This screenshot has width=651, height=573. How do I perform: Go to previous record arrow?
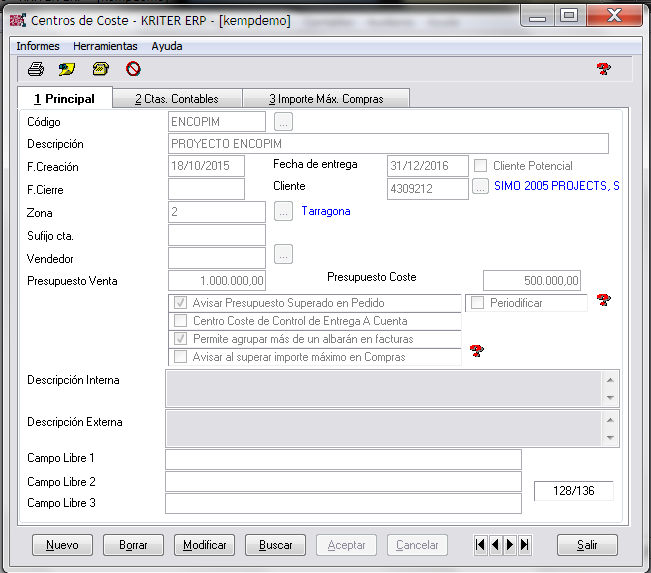click(495, 544)
